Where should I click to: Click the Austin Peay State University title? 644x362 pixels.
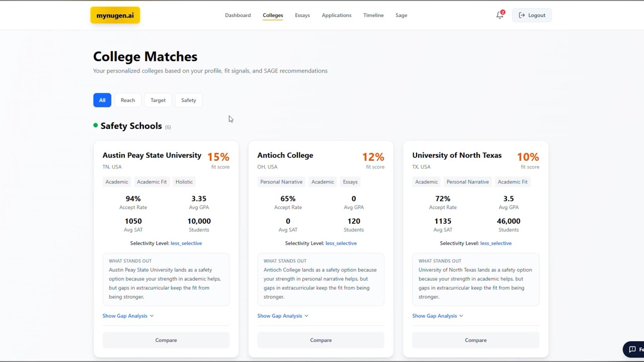pos(152,155)
